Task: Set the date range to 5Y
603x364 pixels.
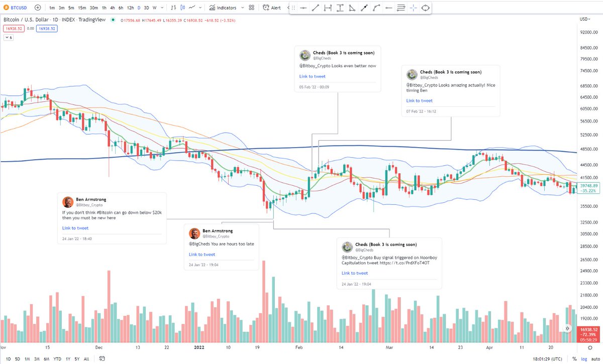Action: click(x=77, y=359)
